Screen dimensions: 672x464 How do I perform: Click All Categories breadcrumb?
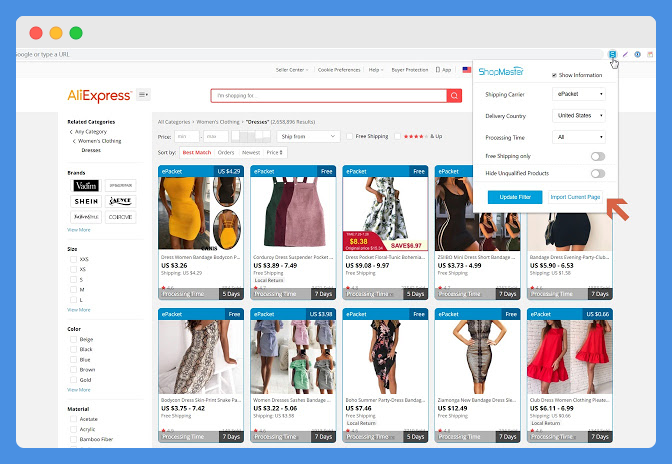[174, 122]
